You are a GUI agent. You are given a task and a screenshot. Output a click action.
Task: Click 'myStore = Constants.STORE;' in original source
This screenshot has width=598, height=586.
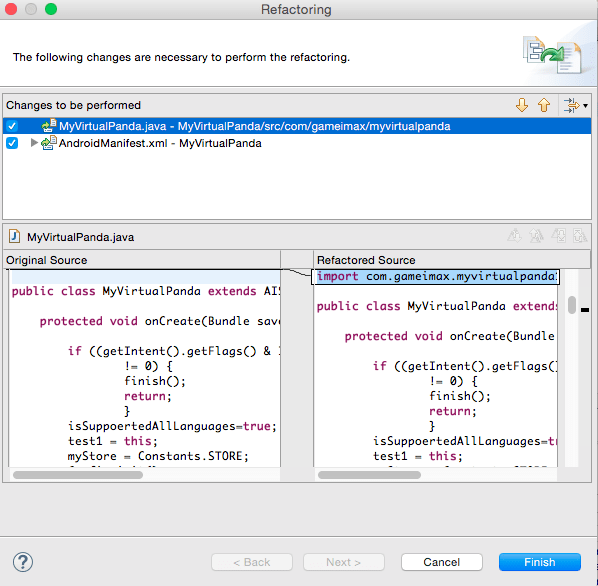point(158,456)
